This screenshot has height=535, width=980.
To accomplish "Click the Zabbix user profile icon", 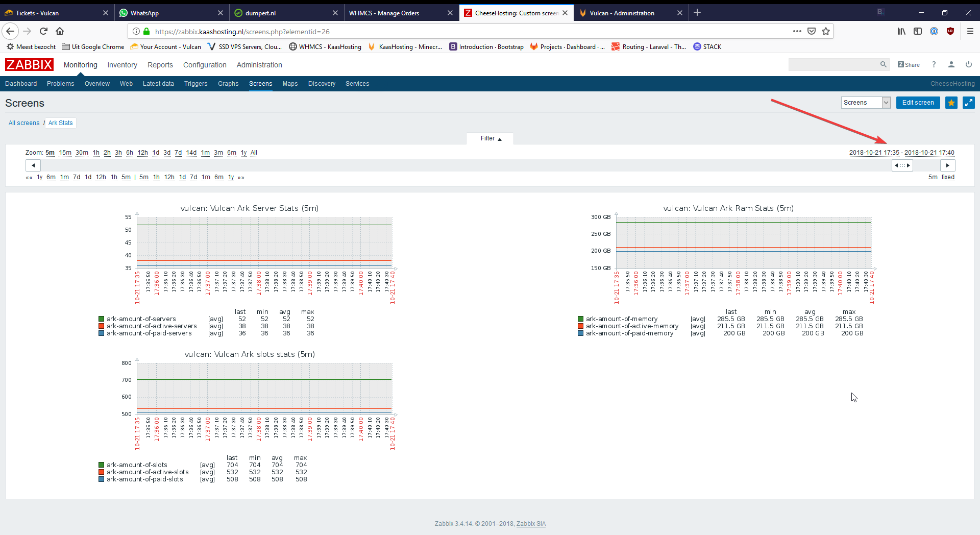I will click(951, 65).
